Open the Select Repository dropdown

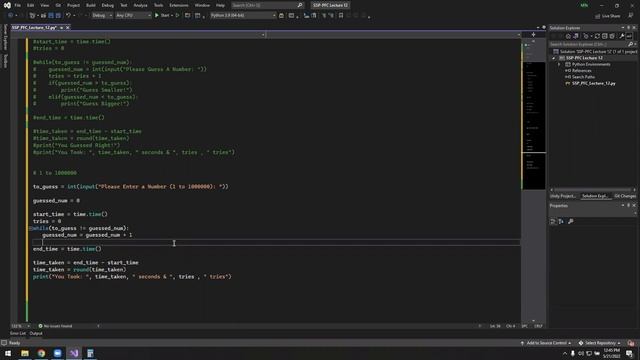coord(600,343)
